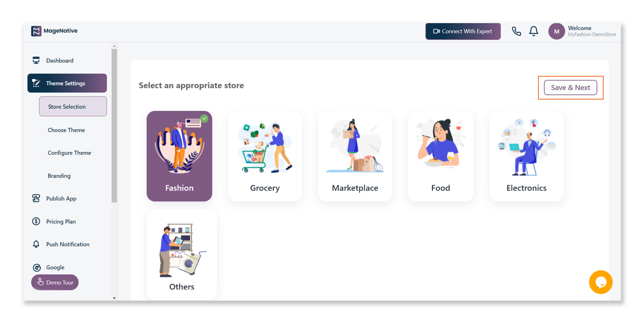Start the Demo Tour

coord(55,282)
